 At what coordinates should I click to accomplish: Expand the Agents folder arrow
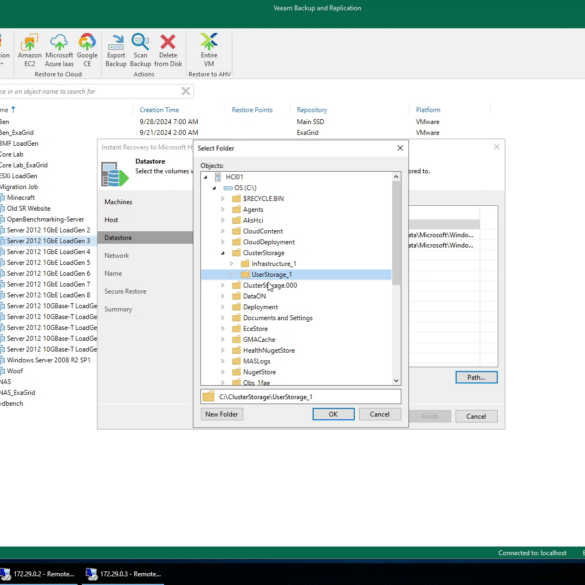pos(223,209)
